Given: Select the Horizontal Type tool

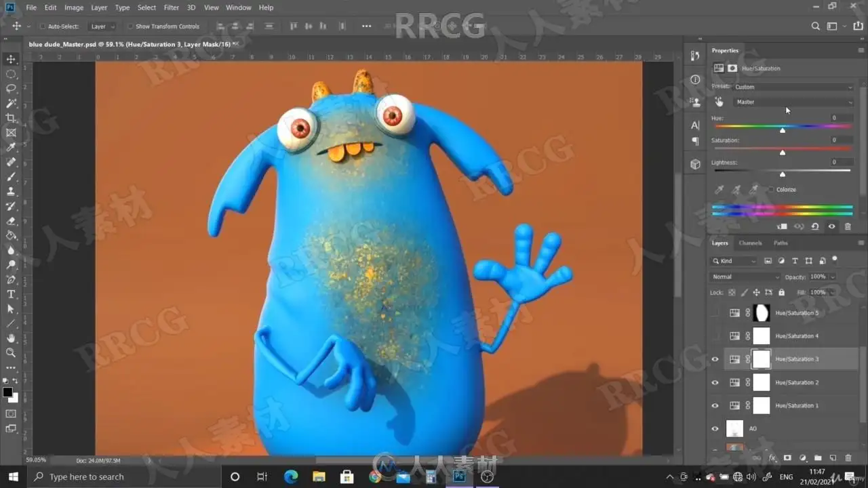Looking at the screenshot, I should pos(11,294).
